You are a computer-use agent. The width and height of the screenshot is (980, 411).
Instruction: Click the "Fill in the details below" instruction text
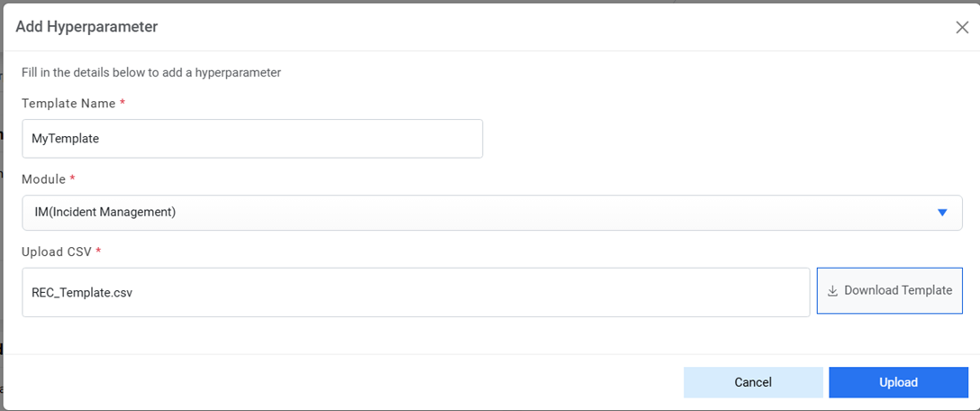(x=151, y=72)
